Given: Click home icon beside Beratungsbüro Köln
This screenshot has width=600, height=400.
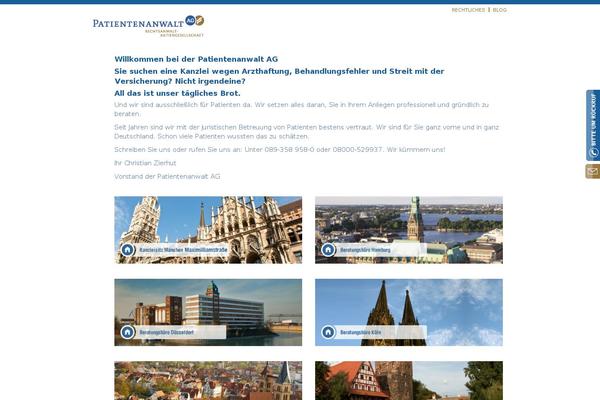Looking at the screenshot, I should click(328, 332).
